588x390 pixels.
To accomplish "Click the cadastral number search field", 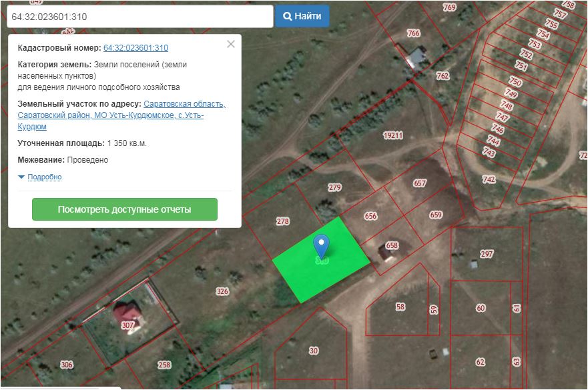I will click(139, 16).
